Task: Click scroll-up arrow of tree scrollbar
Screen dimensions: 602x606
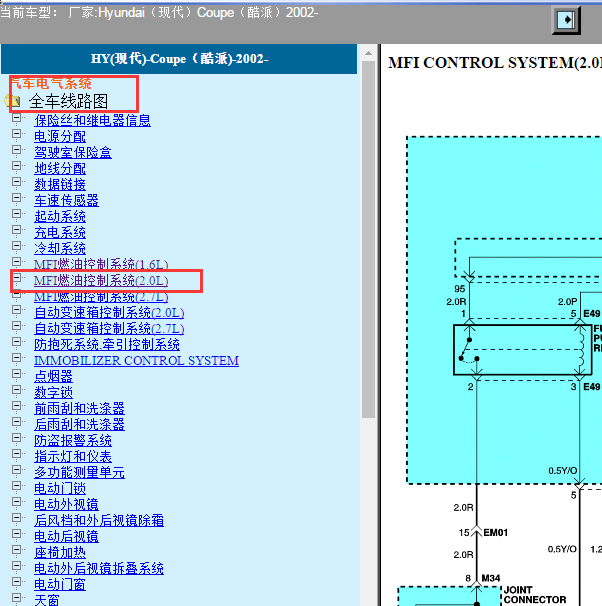Action: 368,53
